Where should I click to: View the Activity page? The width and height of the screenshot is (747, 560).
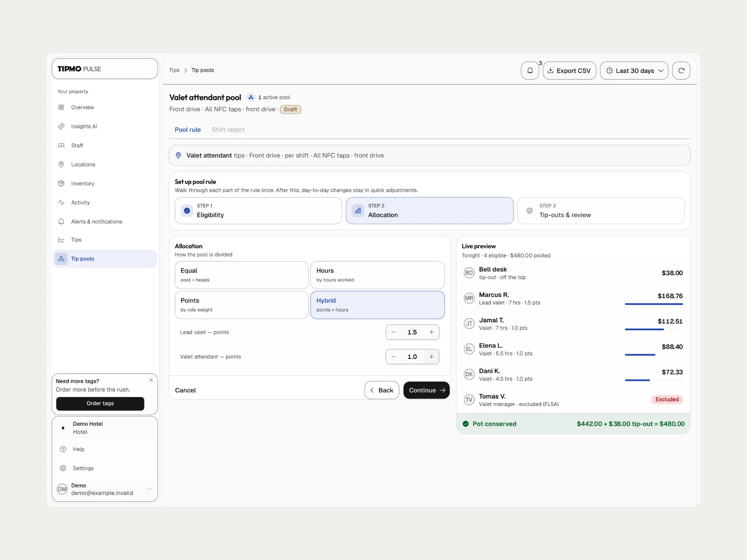pos(105,203)
